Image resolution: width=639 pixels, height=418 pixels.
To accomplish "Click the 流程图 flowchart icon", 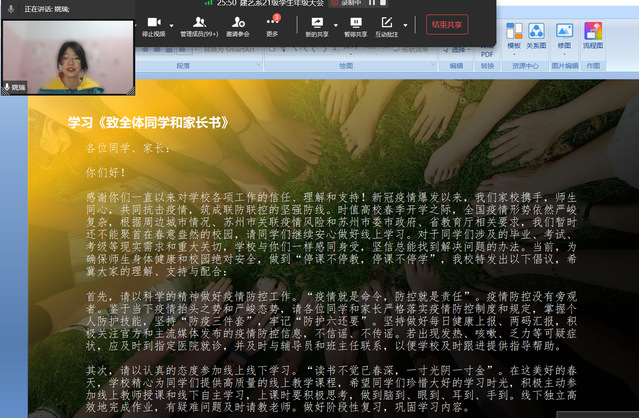I will 593,34.
